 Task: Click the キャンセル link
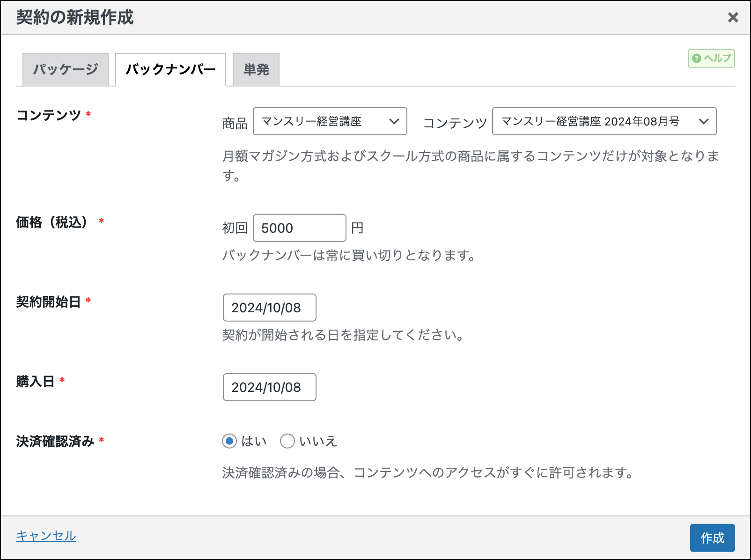click(x=46, y=536)
